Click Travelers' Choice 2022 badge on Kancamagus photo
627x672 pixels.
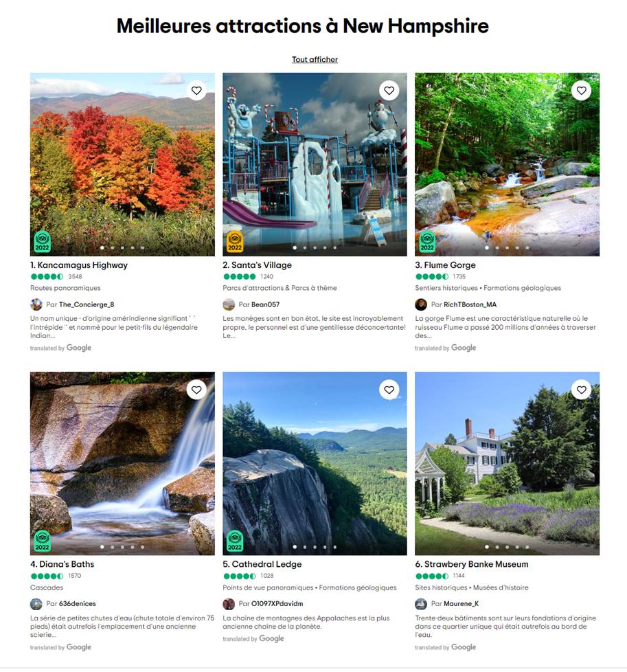coord(43,241)
